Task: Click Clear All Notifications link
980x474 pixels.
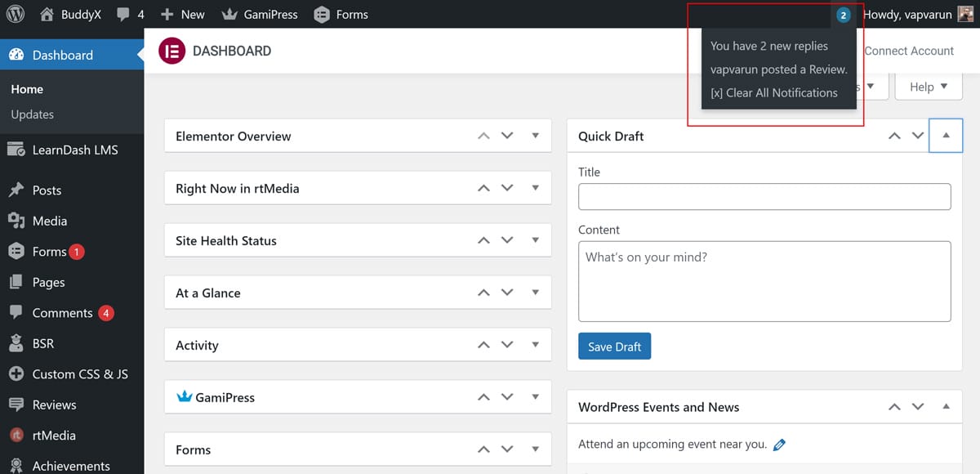Action: 773,92
